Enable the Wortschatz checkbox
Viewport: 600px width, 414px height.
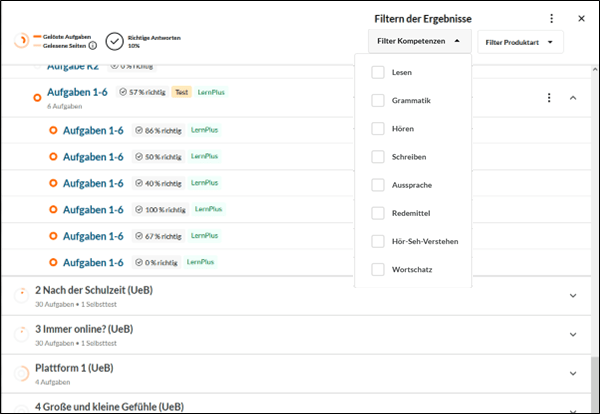378,269
